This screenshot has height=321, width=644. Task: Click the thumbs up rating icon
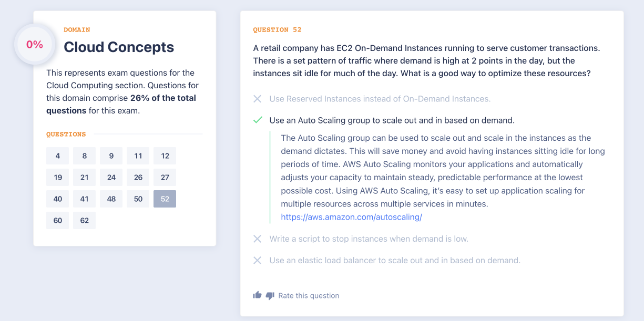point(257,295)
